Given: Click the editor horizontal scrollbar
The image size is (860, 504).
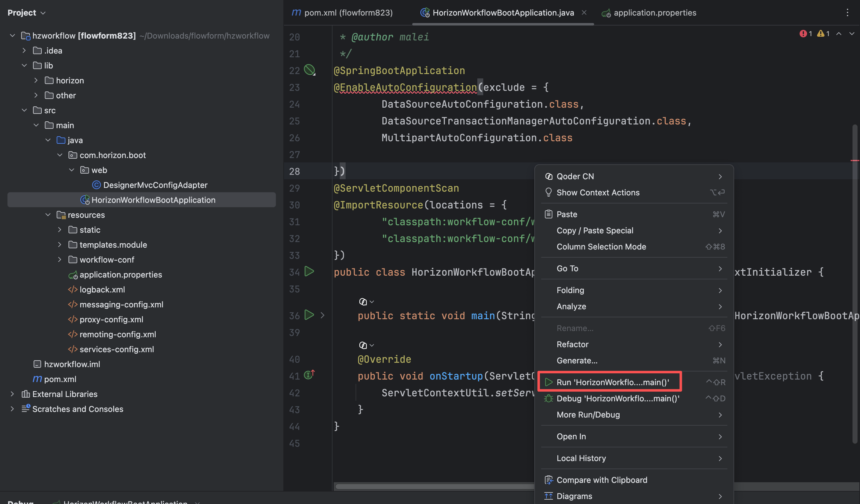Looking at the screenshot, I should pos(434,487).
